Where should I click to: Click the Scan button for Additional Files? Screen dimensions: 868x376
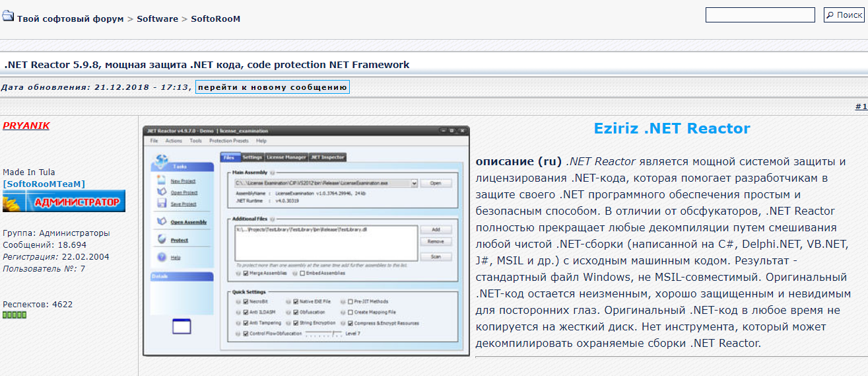coord(436,256)
